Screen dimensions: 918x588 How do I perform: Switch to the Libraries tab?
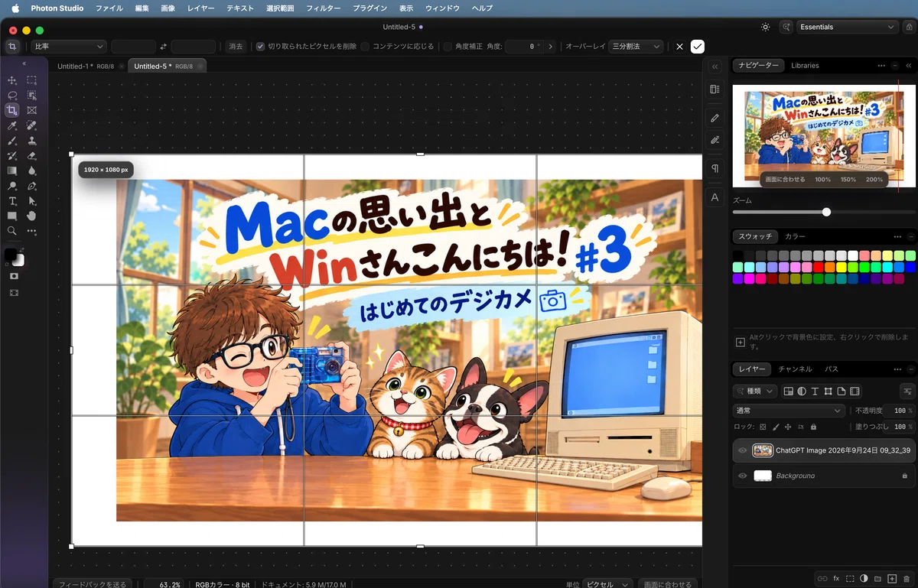(805, 66)
